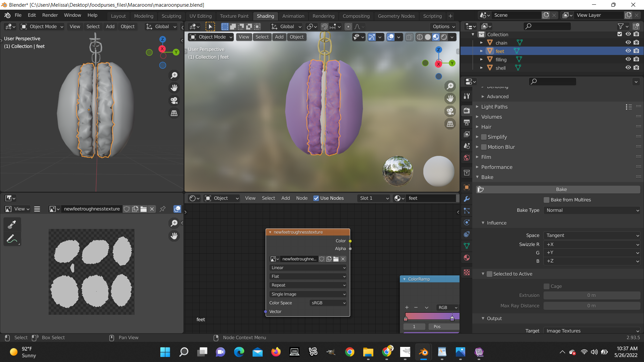Toggle camera view in rendered viewport
The width and height of the screenshot is (644, 362).
(x=450, y=111)
